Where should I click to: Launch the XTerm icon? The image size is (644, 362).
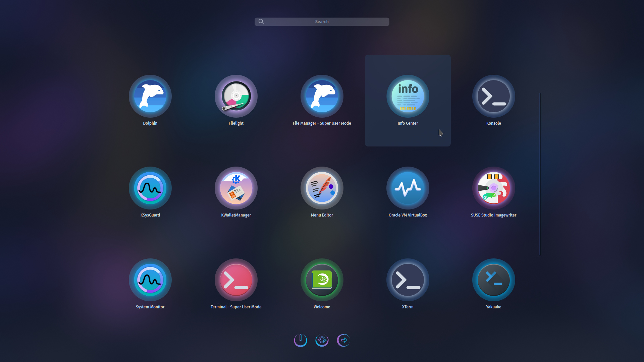pyautogui.click(x=408, y=280)
